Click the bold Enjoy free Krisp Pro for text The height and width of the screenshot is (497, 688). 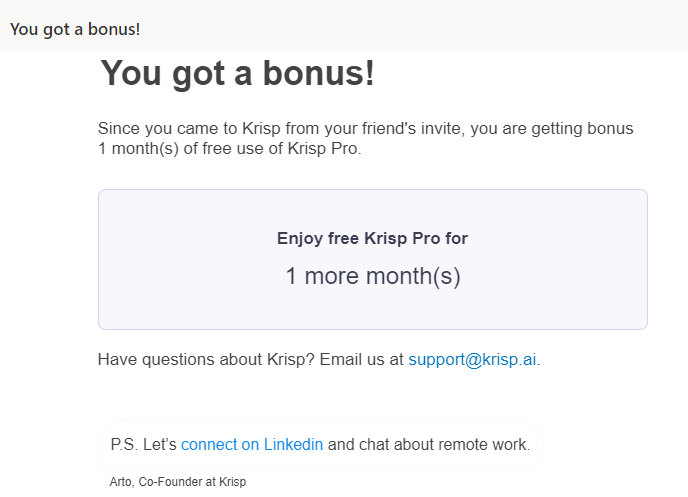(373, 238)
